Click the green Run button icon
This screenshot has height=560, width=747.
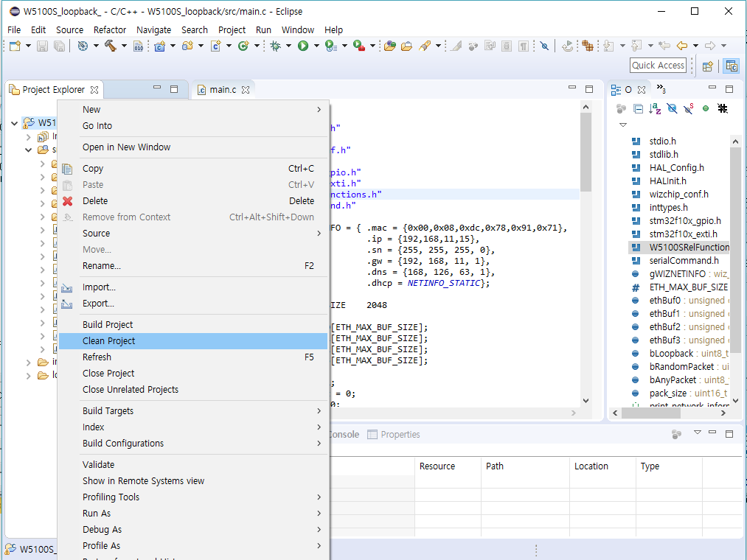pos(303,46)
